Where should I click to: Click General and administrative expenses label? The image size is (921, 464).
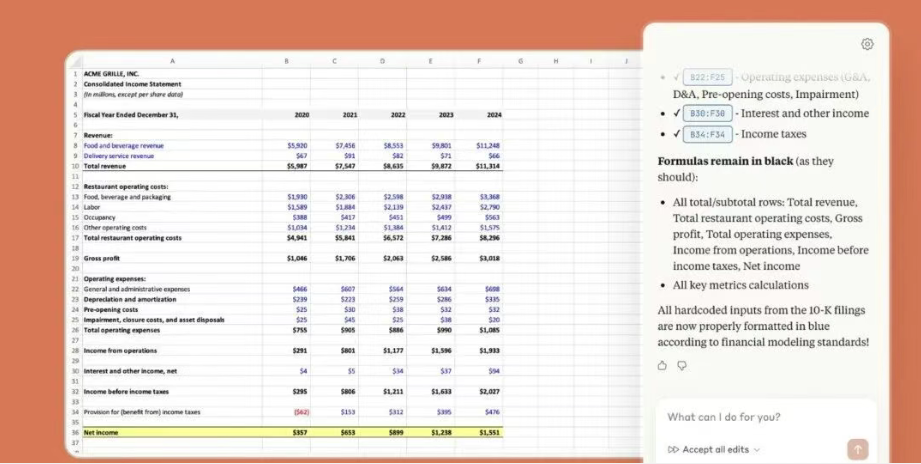coord(137,289)
